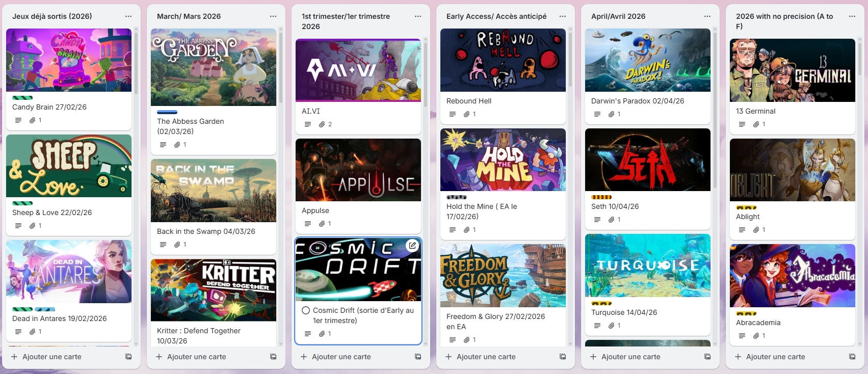Click attachment icon on Darwin's Paradox card

(611, 114)
